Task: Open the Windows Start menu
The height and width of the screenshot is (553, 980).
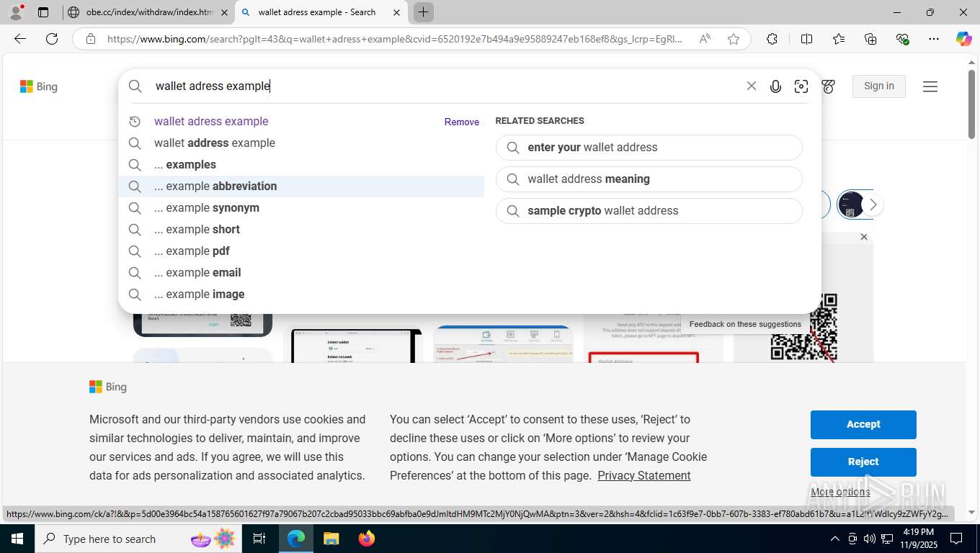Action: [16, 539]
